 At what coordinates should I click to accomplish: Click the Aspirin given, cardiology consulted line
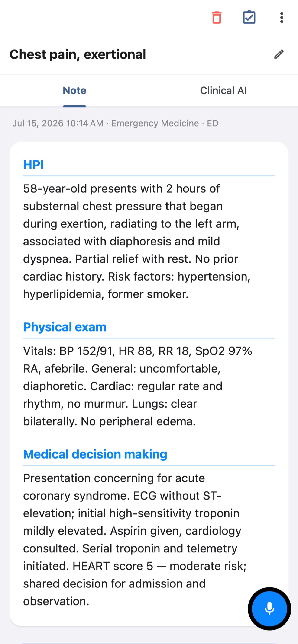click(132, 539)
